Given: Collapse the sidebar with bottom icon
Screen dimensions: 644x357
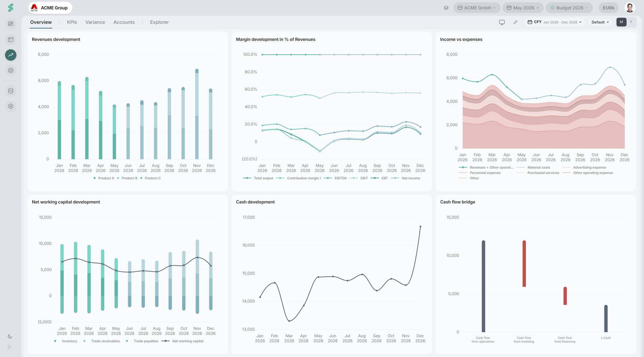Looking at the screenshot, I should (10, 347).
